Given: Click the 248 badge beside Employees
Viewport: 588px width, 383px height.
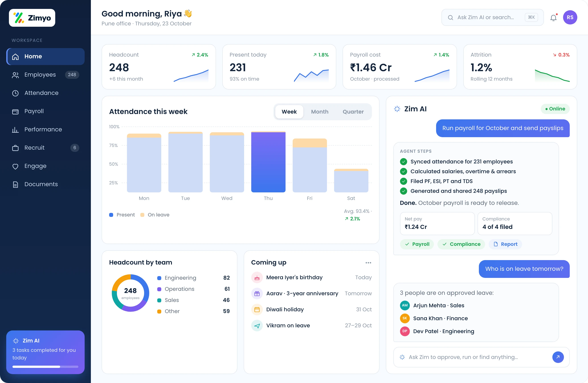Looking at the screenshot, I should tap(72, 75).
